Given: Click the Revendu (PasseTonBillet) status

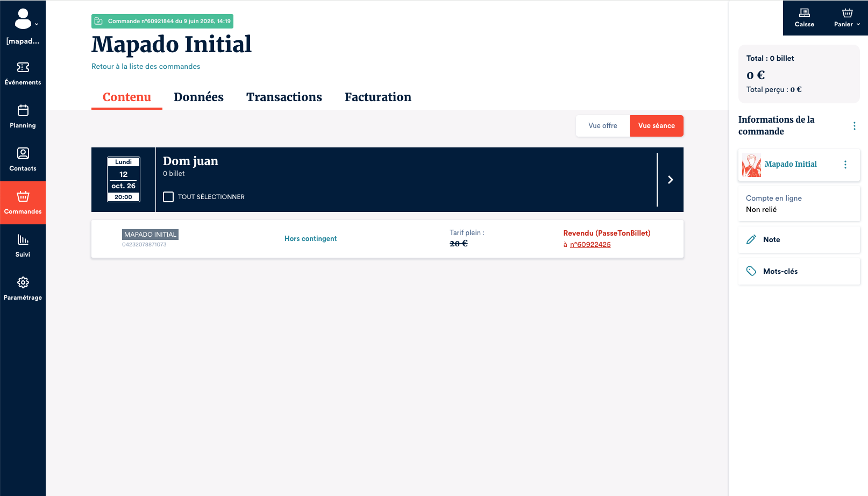Looking at the screenshot, I should point(607,233).
